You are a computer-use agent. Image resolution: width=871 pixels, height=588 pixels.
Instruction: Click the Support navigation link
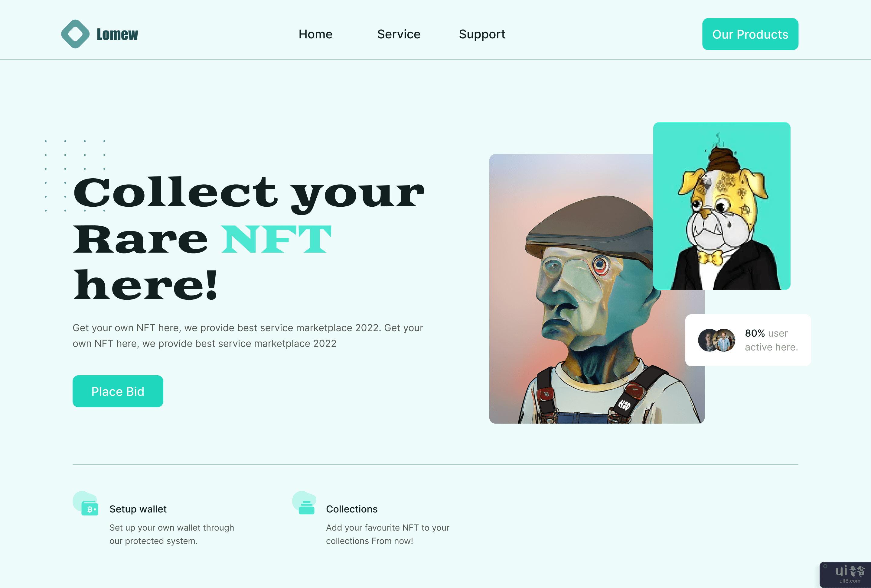(483, 34)
